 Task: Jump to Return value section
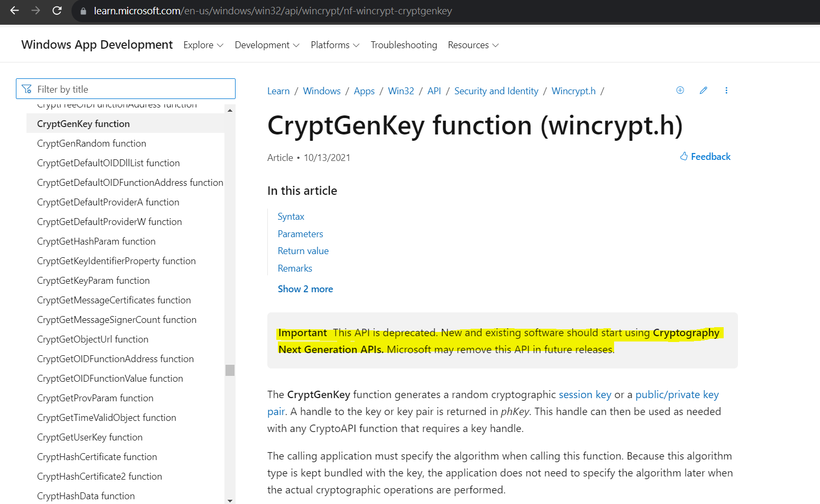(303, 251)
